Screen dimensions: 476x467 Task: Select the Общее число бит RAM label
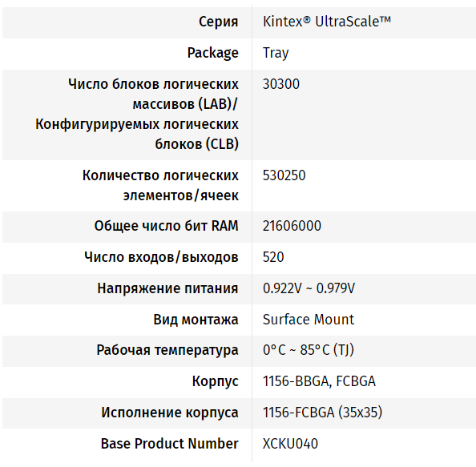[167, 226]
